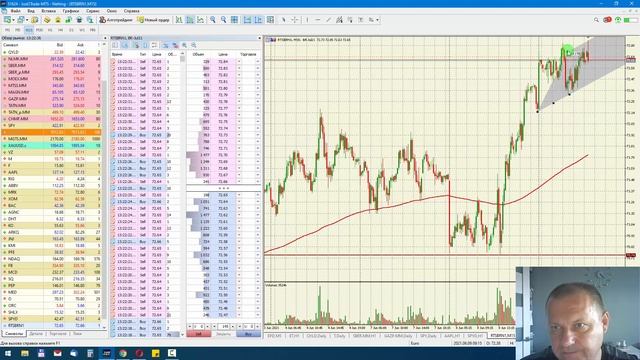Click the volume field between Sell and Buy
This screenshot has height=360, width=640.
(223, 327)
